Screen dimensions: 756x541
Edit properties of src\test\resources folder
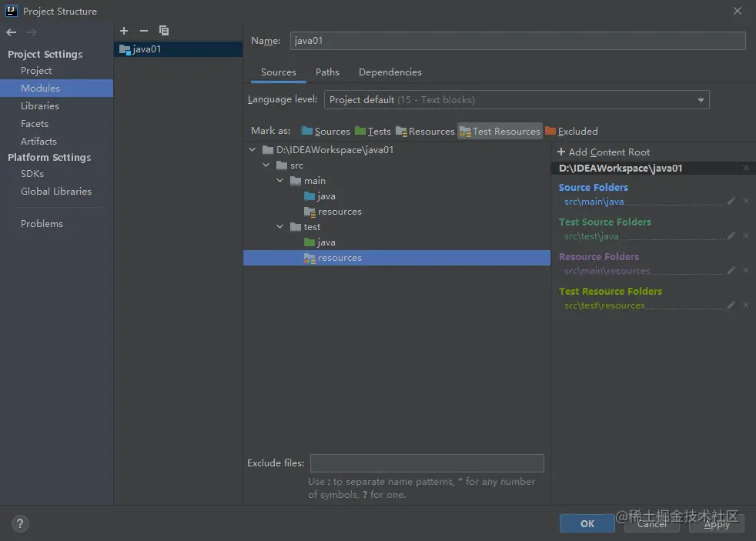point(731,305)
